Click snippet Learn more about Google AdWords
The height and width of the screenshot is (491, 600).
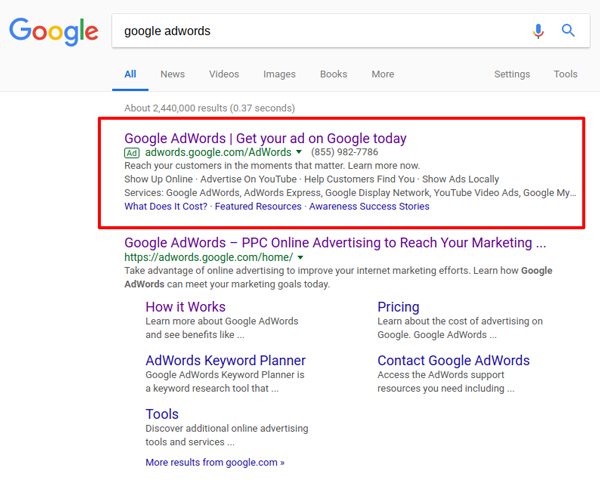(x=222, y=328)
